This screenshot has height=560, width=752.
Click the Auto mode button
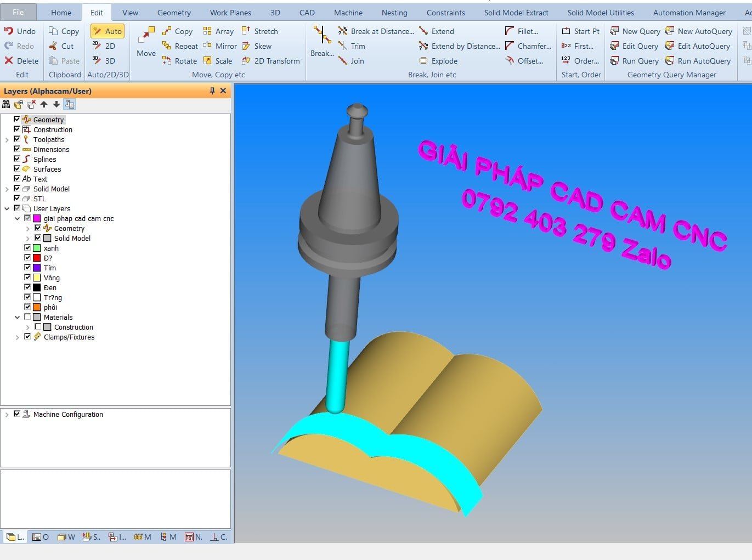[x=108, y=31]
